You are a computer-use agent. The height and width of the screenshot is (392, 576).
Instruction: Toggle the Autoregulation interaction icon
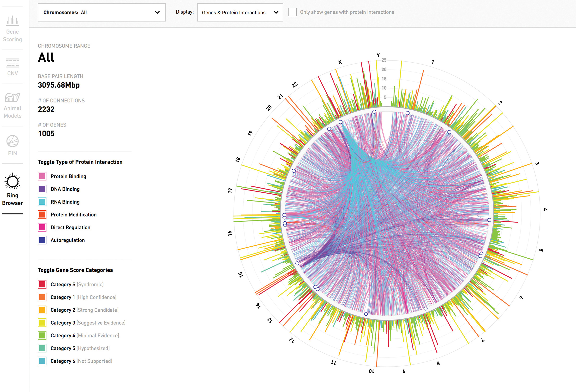tap(42, 240)
